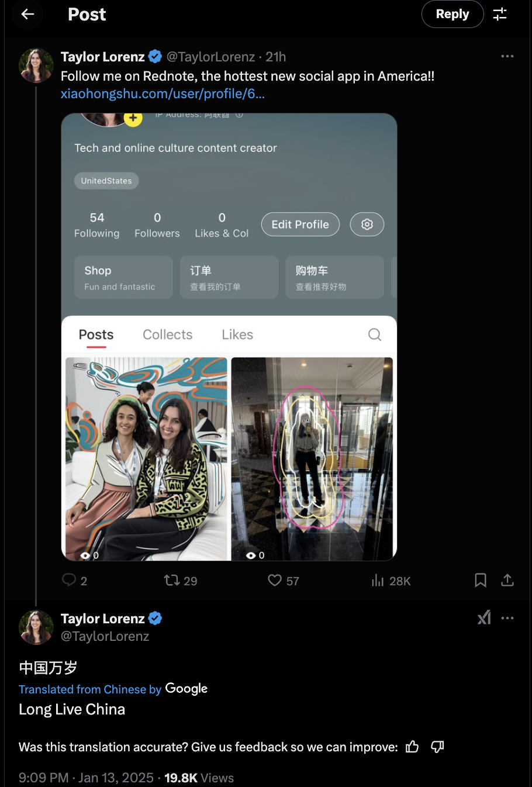Click the reply comment bubble icon
This screenshot has width=532, height=787.
pyautogui.click(x=69, y=580)
